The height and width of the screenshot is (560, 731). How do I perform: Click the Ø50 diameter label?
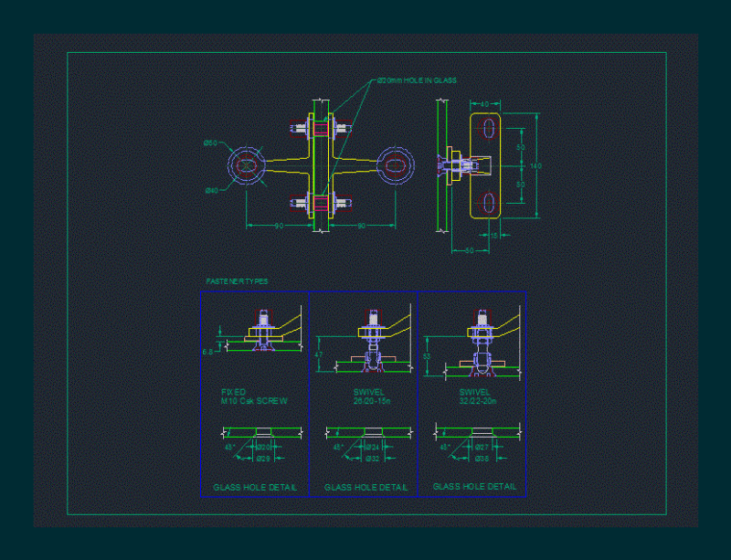coord(210,143)
